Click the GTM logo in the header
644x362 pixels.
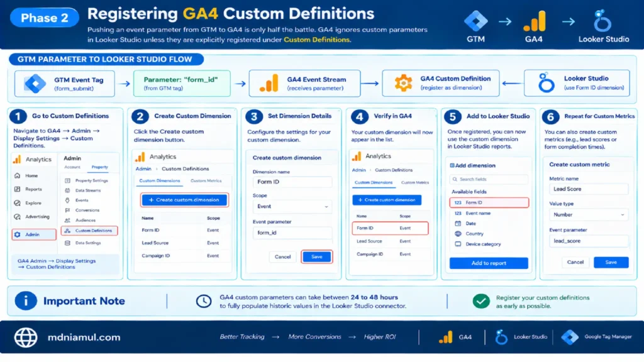click(475, 21)
